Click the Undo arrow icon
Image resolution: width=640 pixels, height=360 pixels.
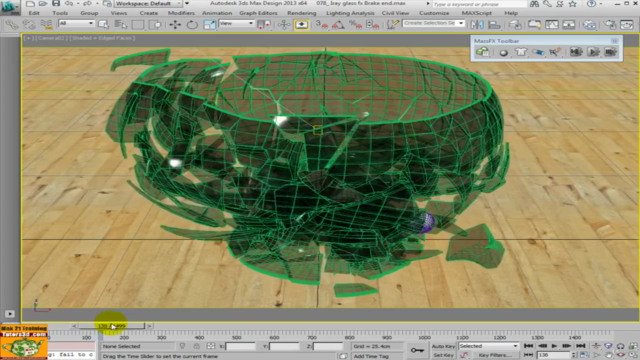68,4
